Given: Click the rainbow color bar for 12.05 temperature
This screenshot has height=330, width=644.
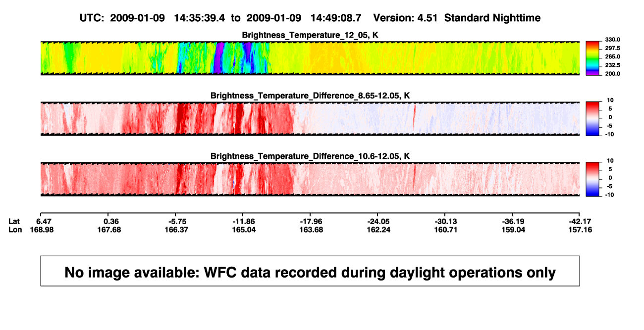Looking at the screenshot, I should point(593,58).
